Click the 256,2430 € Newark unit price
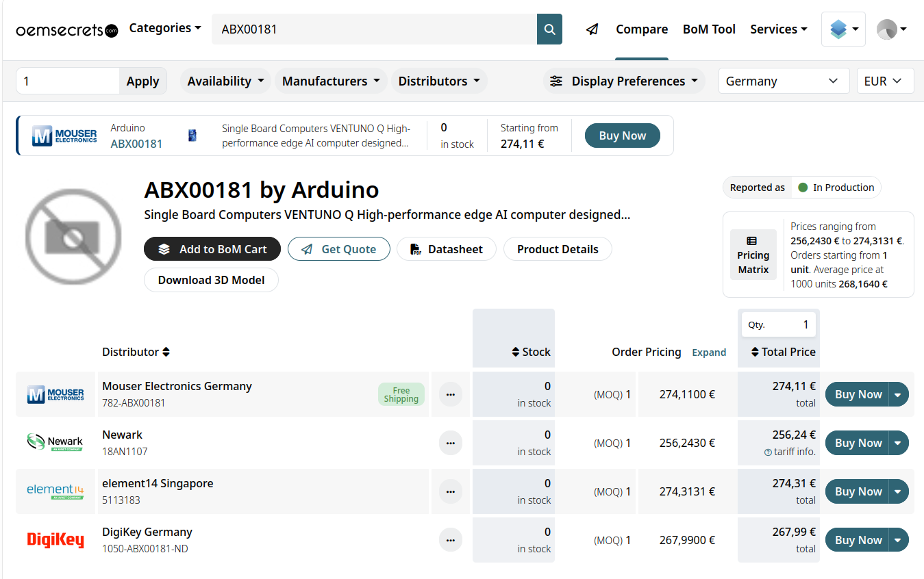The height and width of the screenshot is (579, 924). pyautogui.click(x=687, y=443)
